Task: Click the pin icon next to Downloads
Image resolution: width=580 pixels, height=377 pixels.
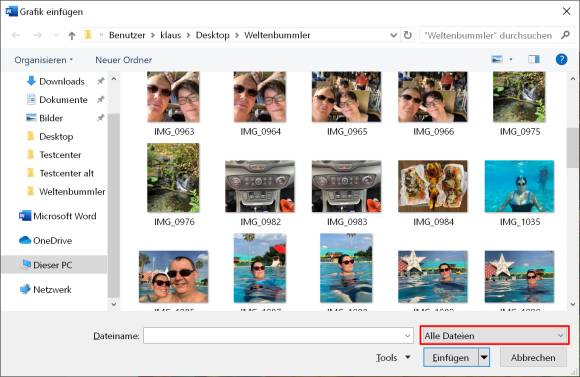Action: pyautogui.click(x=100, y=81)
